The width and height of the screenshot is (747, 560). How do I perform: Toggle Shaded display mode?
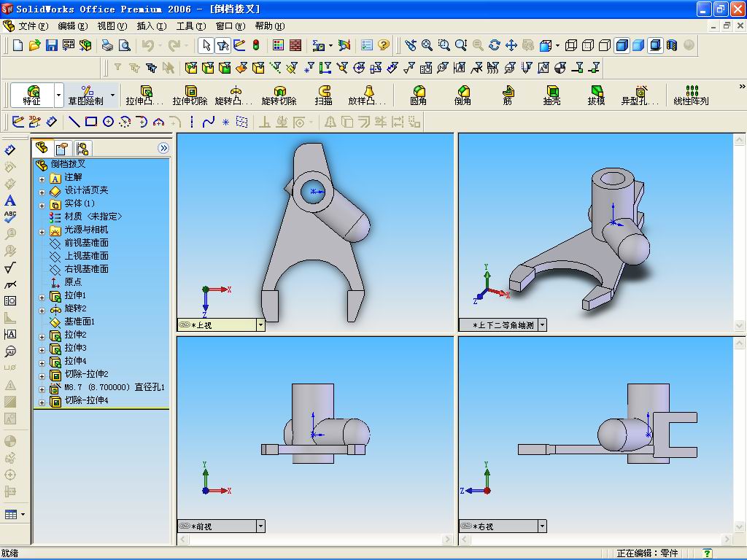coord(638,45)
